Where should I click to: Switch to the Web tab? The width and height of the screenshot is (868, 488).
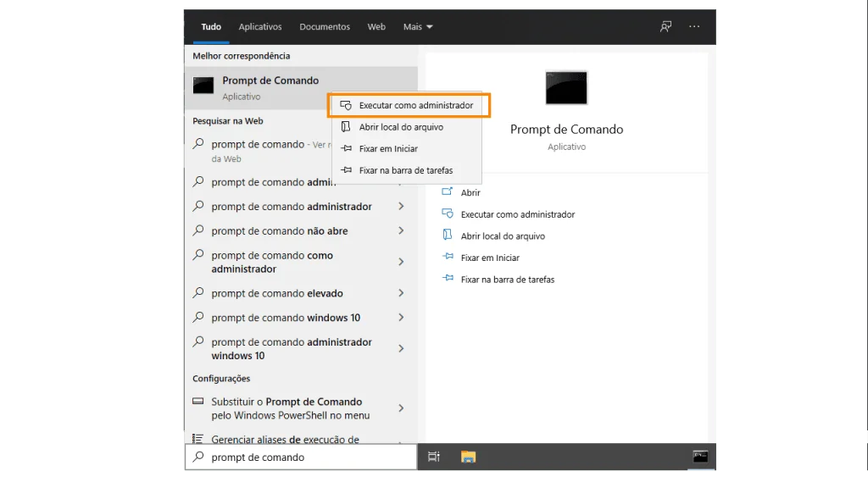376,26
